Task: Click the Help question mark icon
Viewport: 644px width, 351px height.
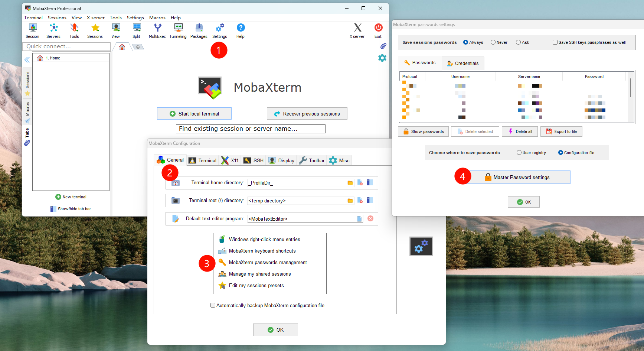Action: click(x=241, y=31)
